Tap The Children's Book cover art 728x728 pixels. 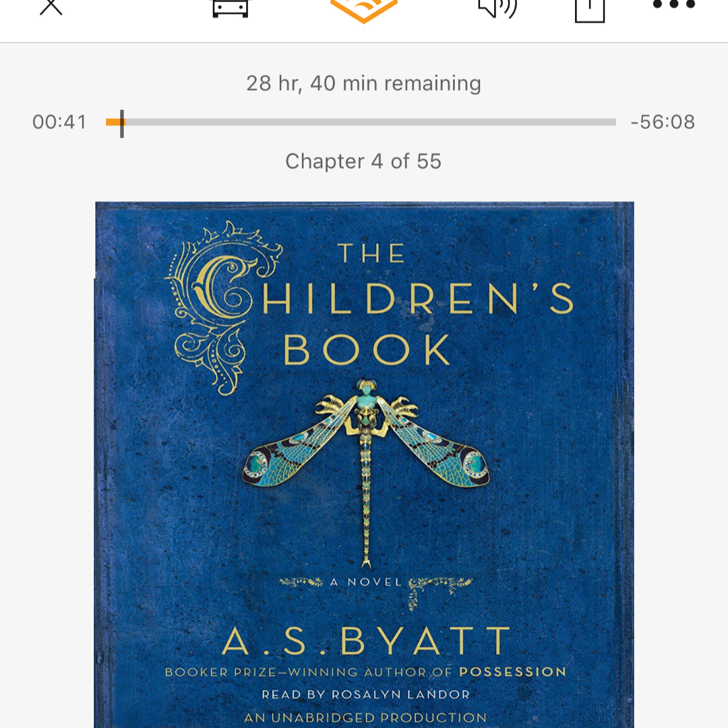(x=365, y=464)
